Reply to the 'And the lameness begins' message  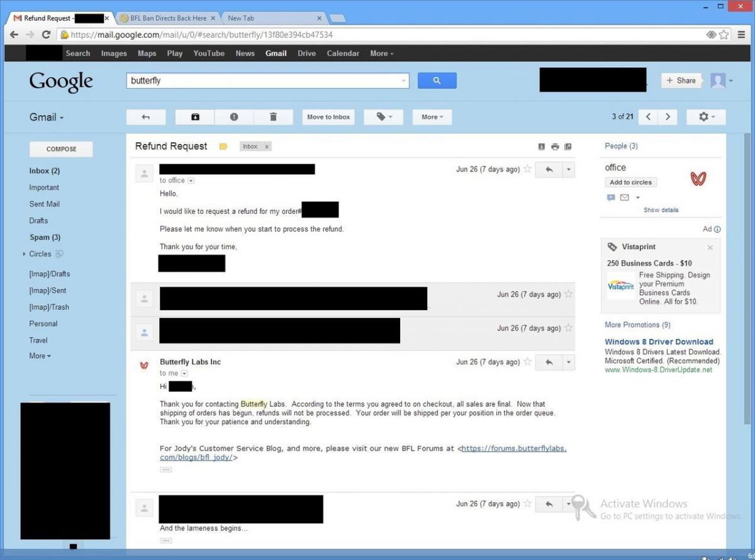(549, 504)
